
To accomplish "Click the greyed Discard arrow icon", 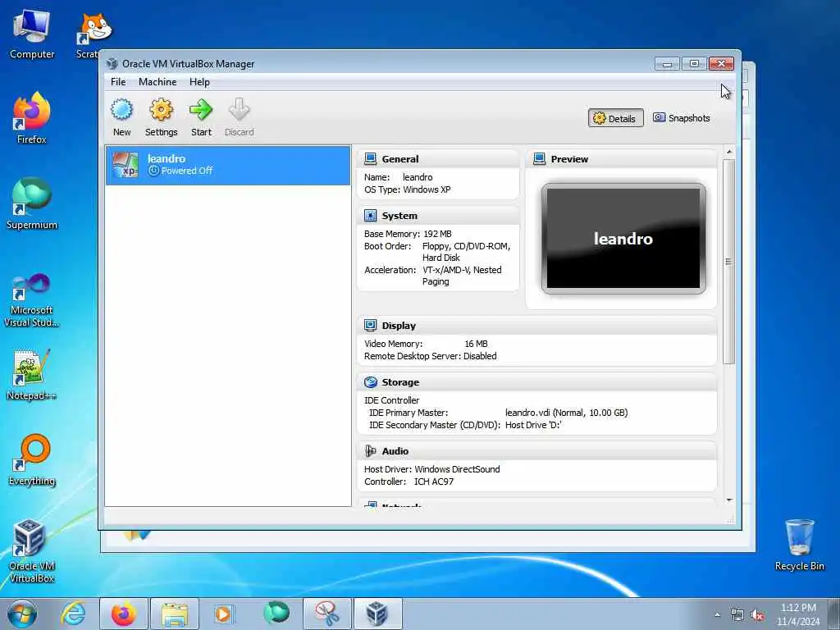I will [x=239, y=109].
